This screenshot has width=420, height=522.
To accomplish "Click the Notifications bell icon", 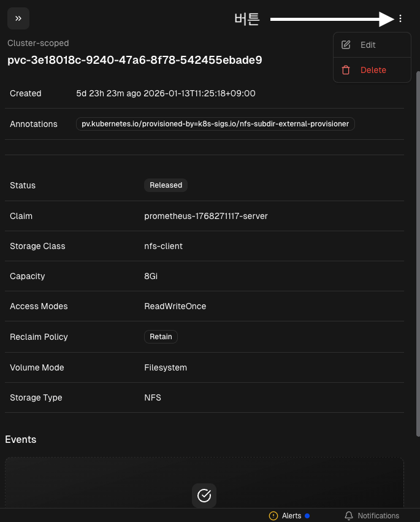I will click(x=349, y=516).
